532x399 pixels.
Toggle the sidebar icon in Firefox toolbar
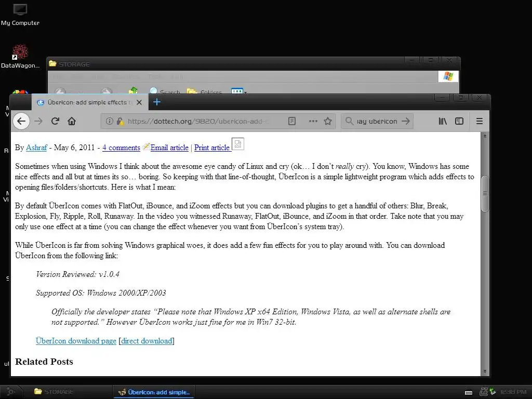pyautogui.click(x=459, y=121)
